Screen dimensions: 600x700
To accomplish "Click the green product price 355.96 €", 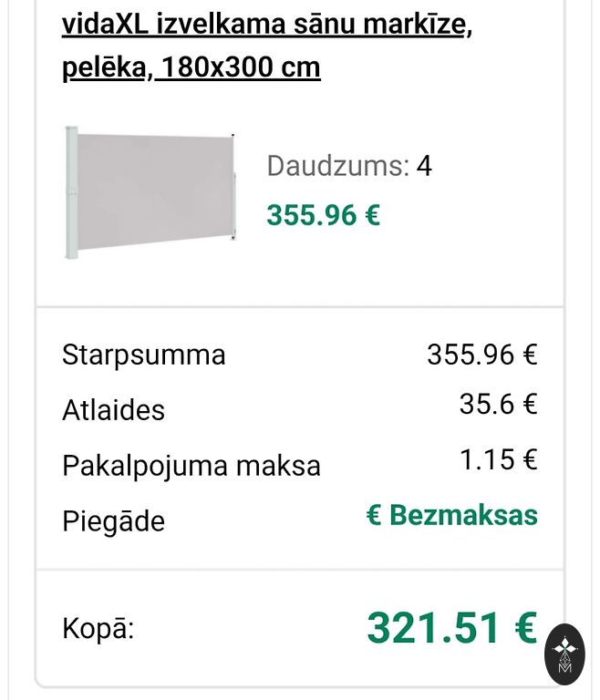I will (x=323, y=215).
